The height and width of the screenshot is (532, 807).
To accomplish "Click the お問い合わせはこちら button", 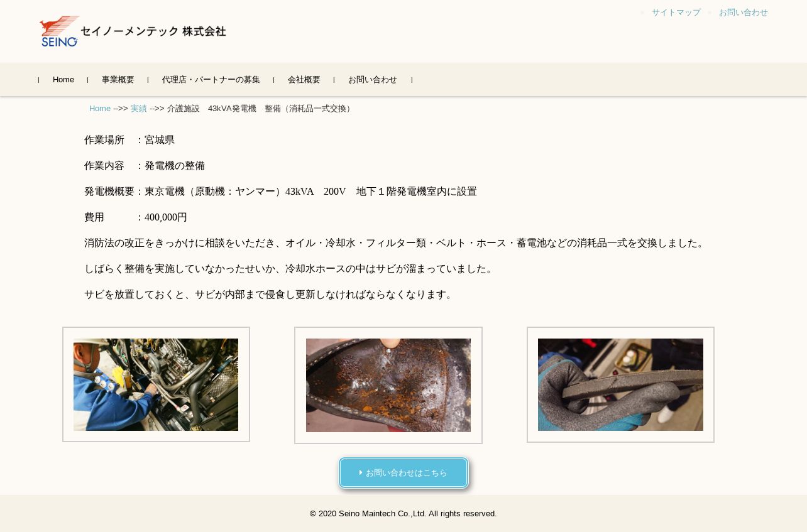I will point(403,473).
